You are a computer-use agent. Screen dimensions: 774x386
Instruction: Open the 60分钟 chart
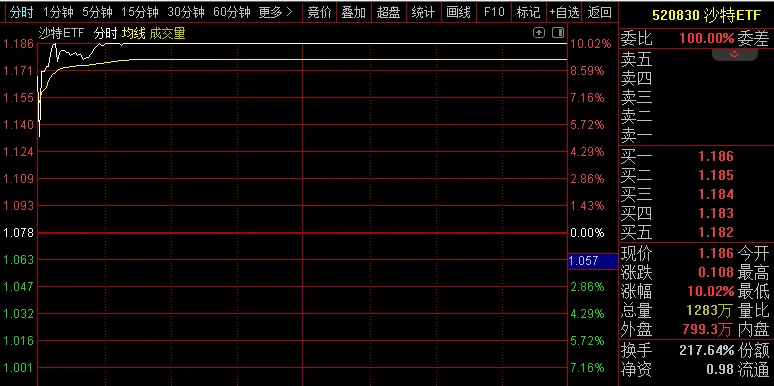[x=232, y=12]
